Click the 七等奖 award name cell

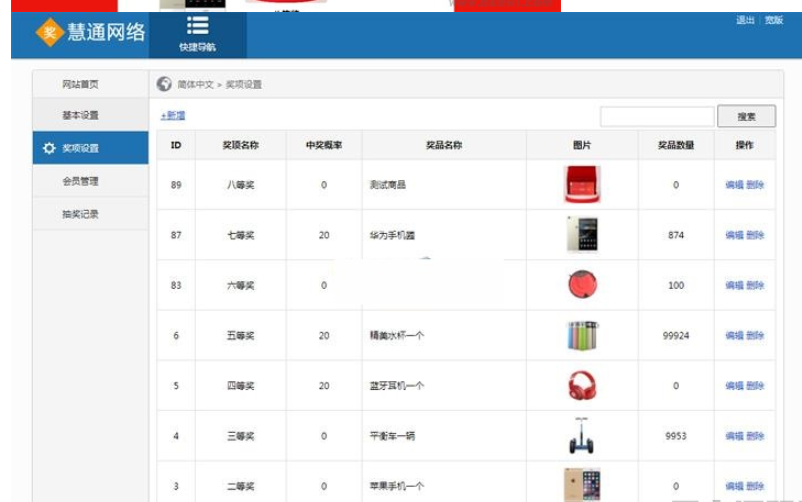(x=240, y=235)
